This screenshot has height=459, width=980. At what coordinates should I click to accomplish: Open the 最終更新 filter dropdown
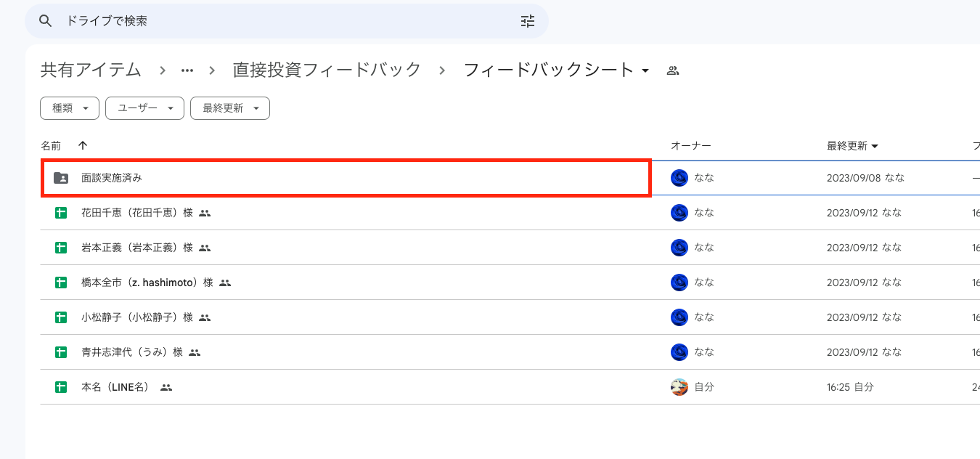pyautogui.click(x=229, y=107)
